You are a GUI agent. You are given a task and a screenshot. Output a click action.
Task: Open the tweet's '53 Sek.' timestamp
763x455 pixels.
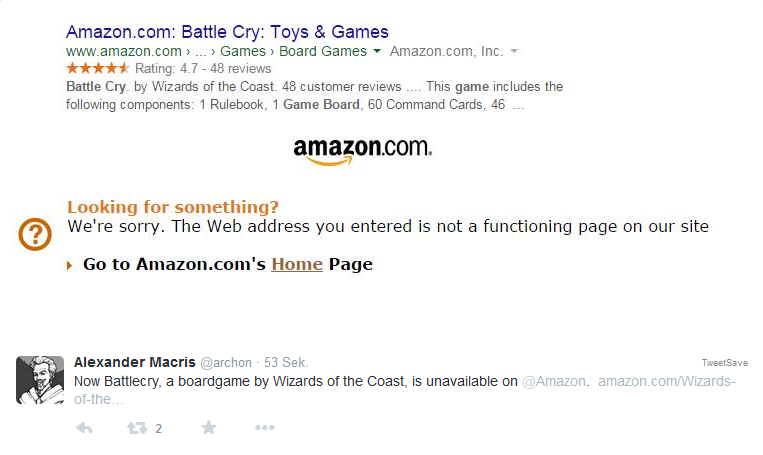coord(286,362)
